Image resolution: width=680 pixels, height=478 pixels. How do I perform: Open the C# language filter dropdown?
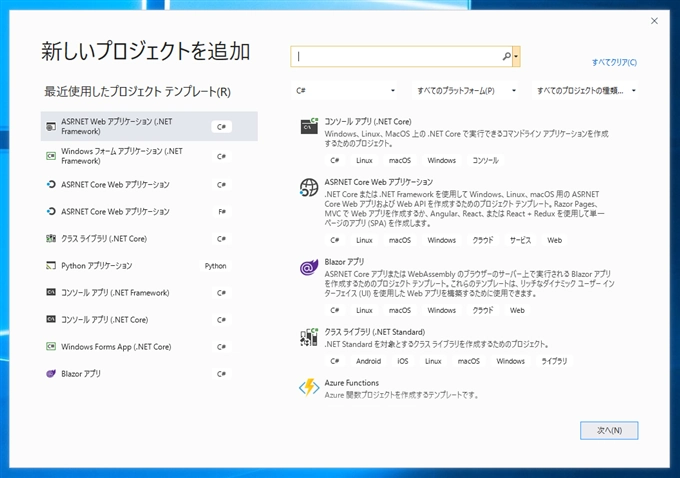[345, 90]
